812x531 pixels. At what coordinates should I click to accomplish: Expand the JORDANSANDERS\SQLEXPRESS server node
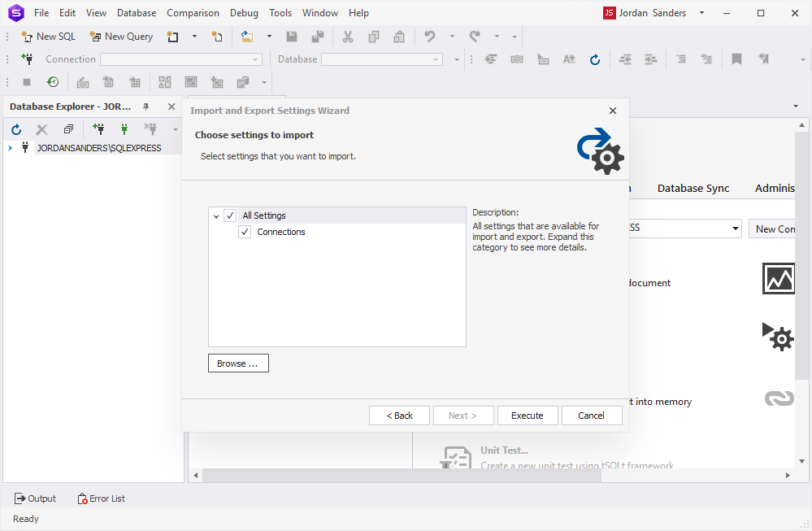point(10,148)
